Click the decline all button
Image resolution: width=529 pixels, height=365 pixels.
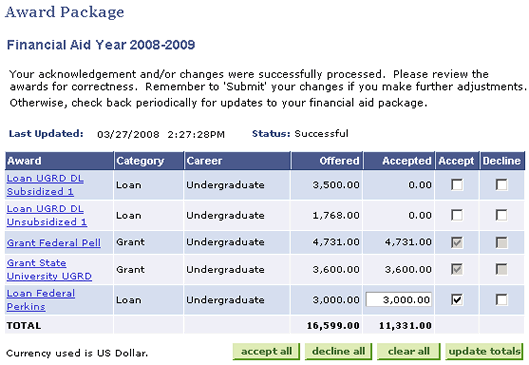(x=338, y=352)
